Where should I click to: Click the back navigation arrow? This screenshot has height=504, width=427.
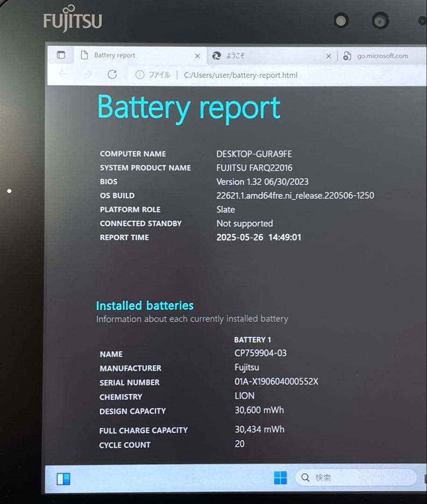click(x=63, y=75)
